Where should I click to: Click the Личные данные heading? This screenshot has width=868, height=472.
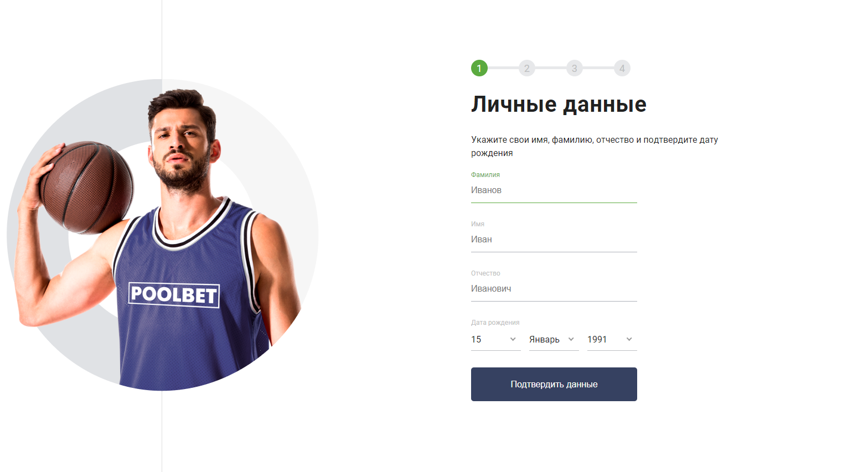coord(559,104)
